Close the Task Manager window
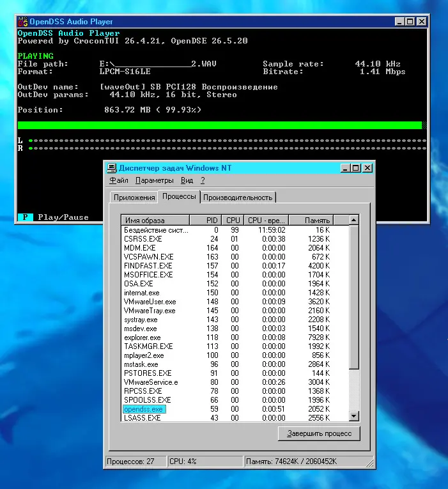The height and width of the screenshot is (489, 448). coord(367,168)
